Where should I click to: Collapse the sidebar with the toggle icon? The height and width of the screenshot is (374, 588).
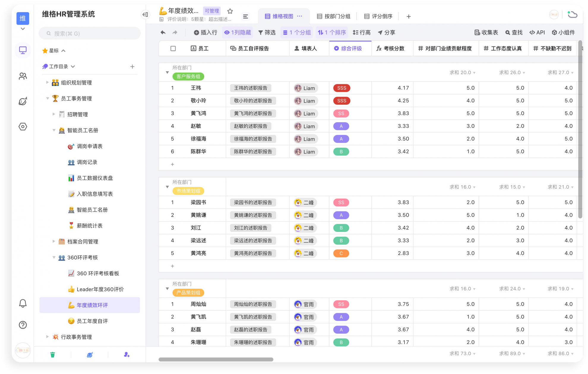point(145,14)
